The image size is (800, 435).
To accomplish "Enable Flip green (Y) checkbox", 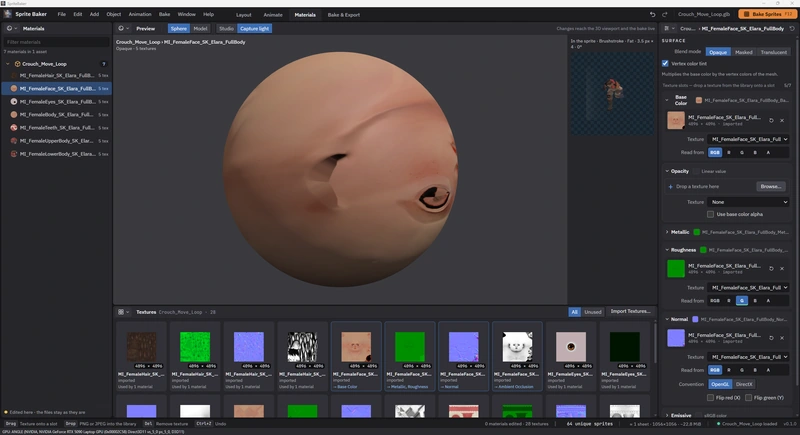I will click(x=748, y=397).
